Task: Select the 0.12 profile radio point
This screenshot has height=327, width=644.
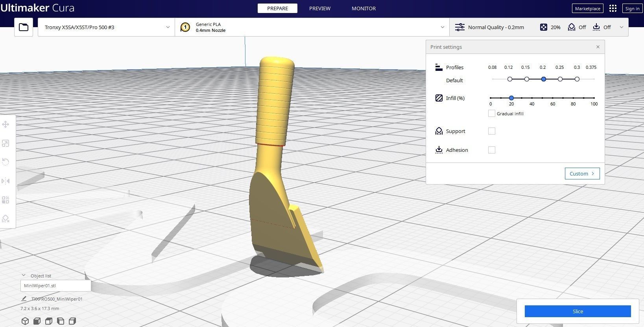Action: coord(510,79)
